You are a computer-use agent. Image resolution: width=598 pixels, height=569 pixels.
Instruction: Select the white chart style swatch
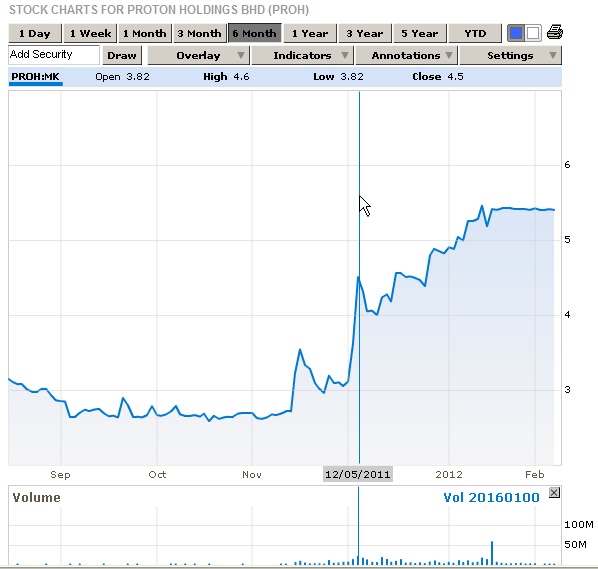pyautogui.click(x=532, y=33)
